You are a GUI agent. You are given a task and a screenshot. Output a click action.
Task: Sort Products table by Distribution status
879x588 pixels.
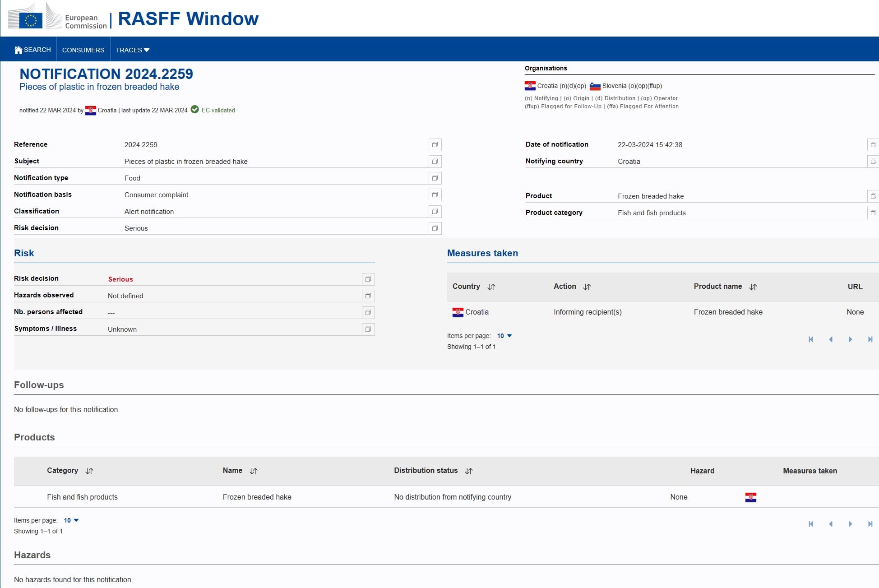click(x=469, y=471)
